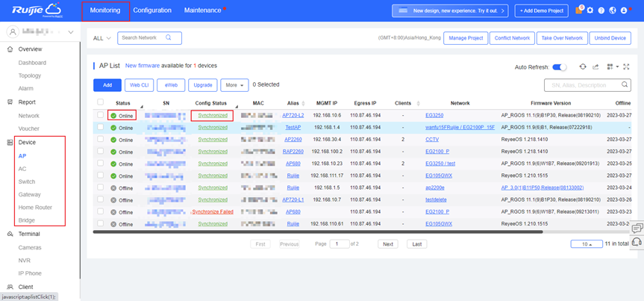Select the checkbox for the AP720-L2 row
The image size is (644, 301).
click(x=101, y=116)
